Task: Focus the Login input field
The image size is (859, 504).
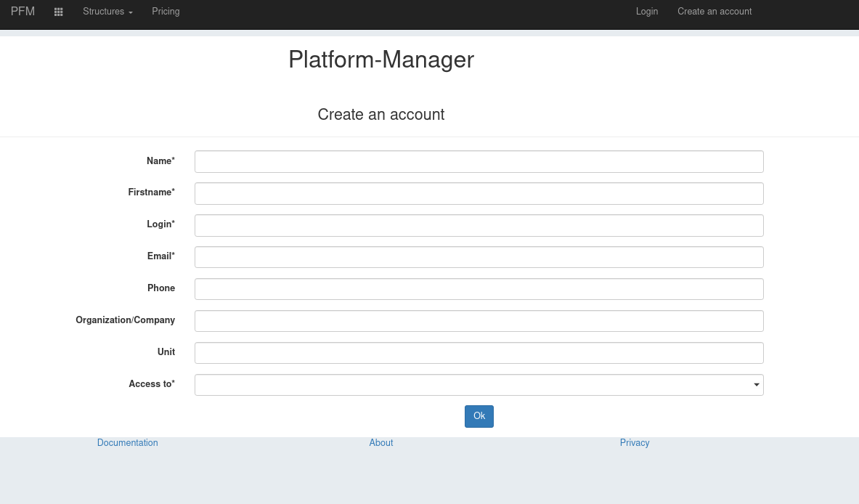Action: [x=479, y=225]
